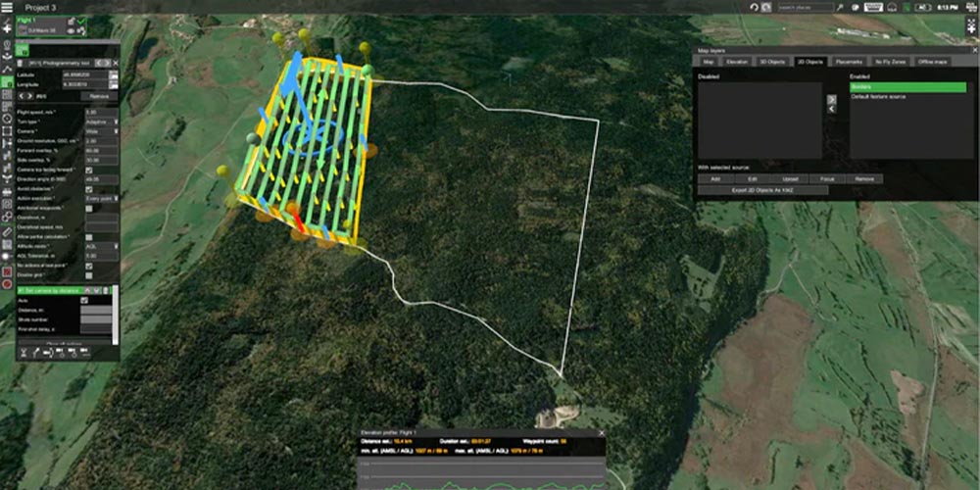The height and width of the screenshot is (490, 980).
Task: Select the Waypoint tool in the left toolbar
Action: point(7,69)
